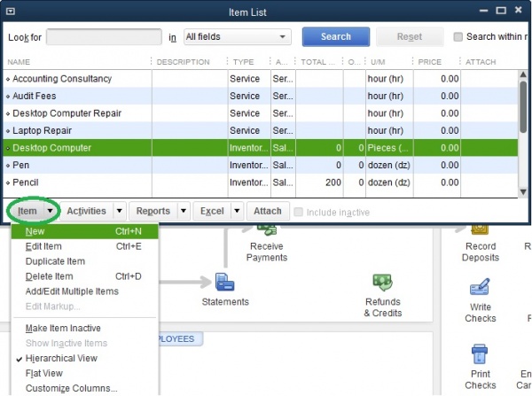Viewport: 532px width, 396px height.
Task: Click the Excel button label
Action: pyautogui.click(x=212, y=211)
